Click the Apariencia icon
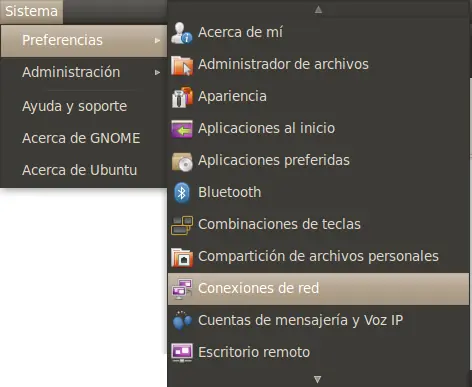Viewport: 472px width, 387px height. pyautogui.click(x=182, y=97)
